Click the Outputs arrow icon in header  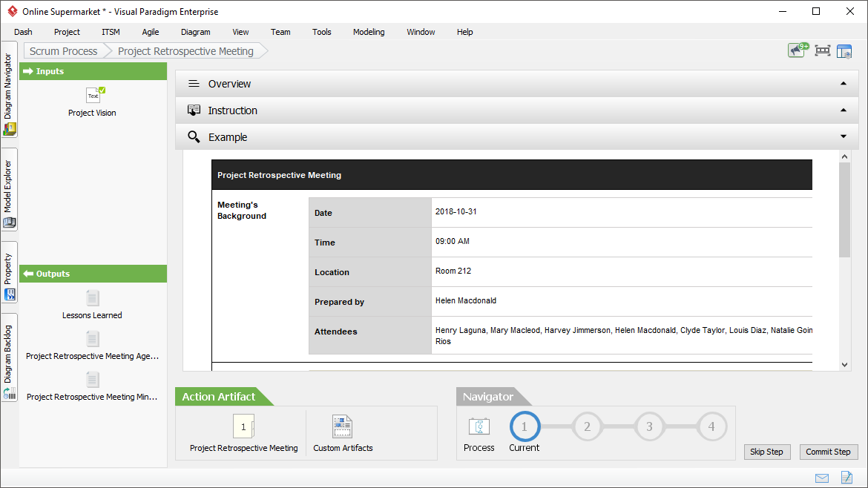point(28,274)
